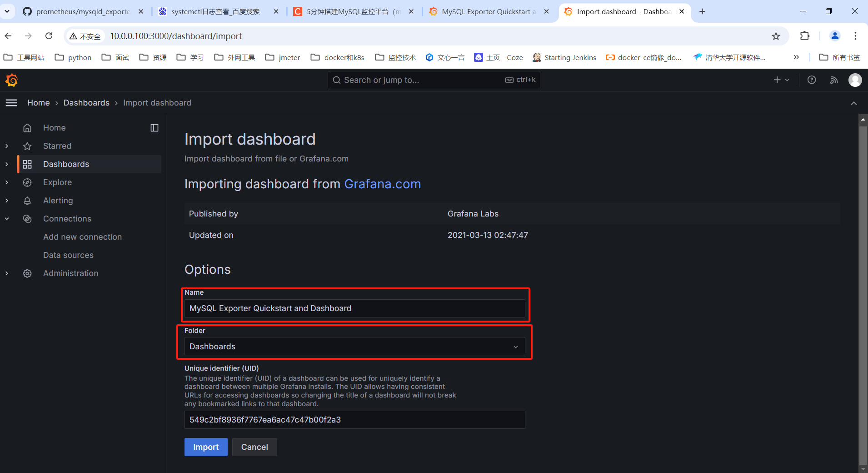Click the Explore compass icon
Screen dimensions: 868x473
(x=27, y=182)
